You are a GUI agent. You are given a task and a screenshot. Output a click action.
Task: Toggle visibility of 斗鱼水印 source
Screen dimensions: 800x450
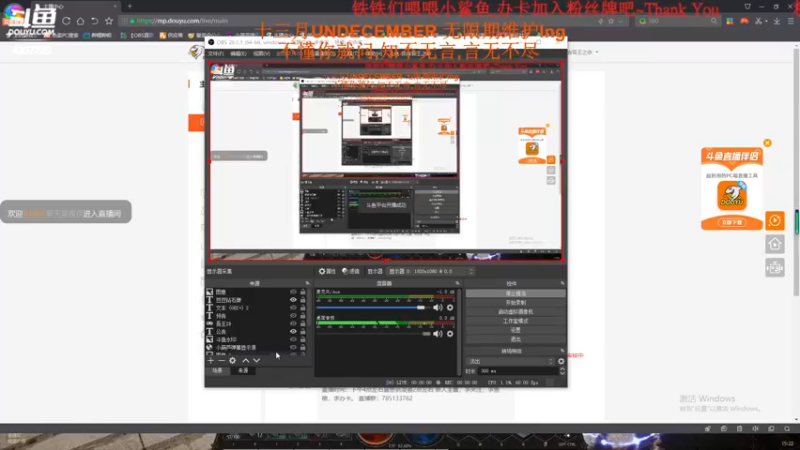(x=293, y=339)
